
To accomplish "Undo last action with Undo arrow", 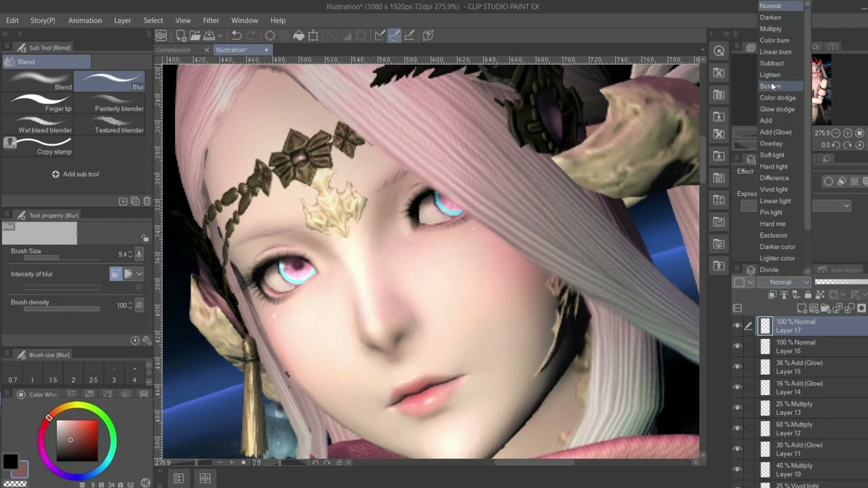I will (236, 35).
